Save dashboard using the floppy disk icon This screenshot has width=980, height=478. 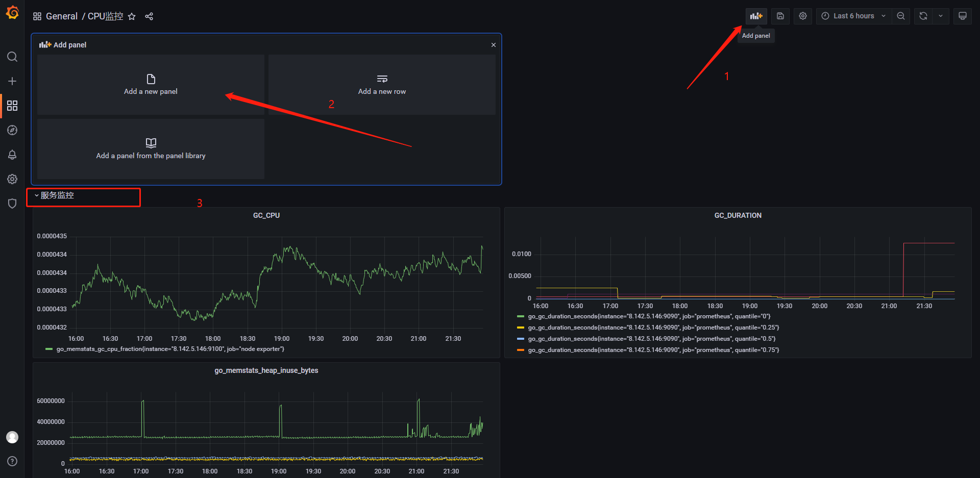pyautogui.click(x=780, y=16)
